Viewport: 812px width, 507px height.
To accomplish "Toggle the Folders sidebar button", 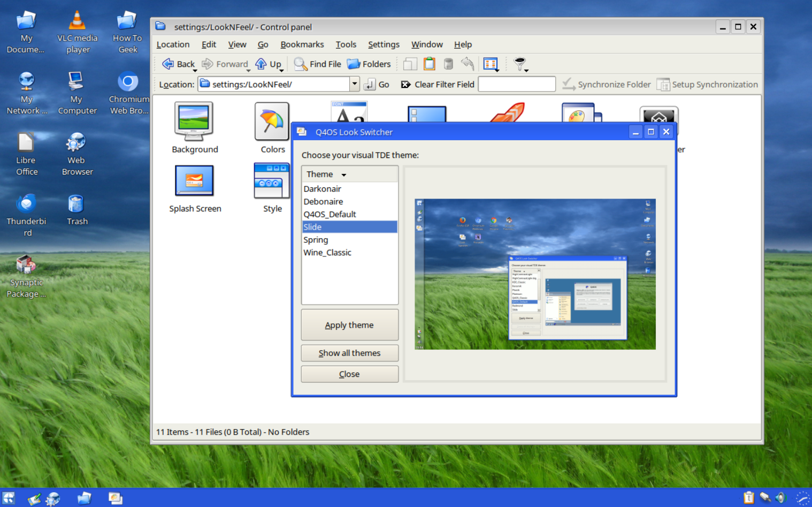I will (x=369, y=64).
